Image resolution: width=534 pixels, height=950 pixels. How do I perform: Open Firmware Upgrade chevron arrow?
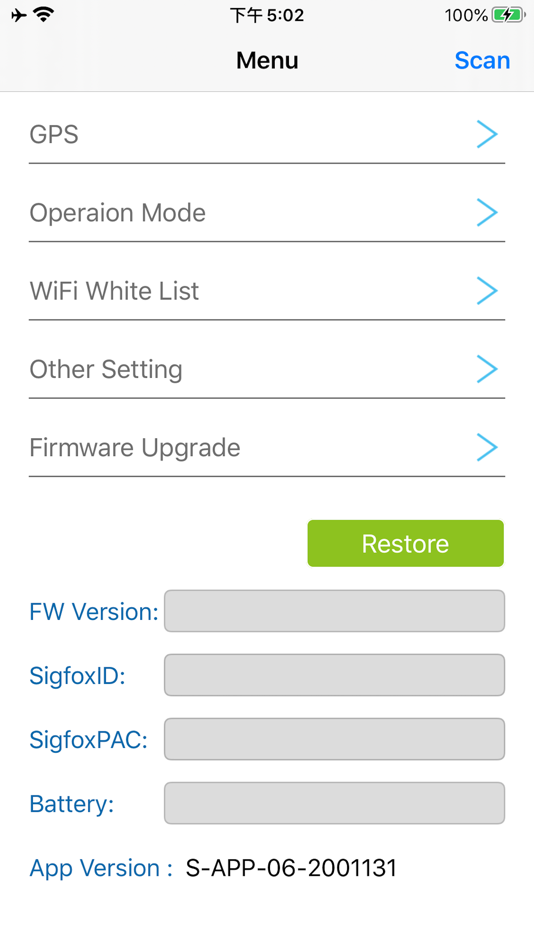(487, 447)
